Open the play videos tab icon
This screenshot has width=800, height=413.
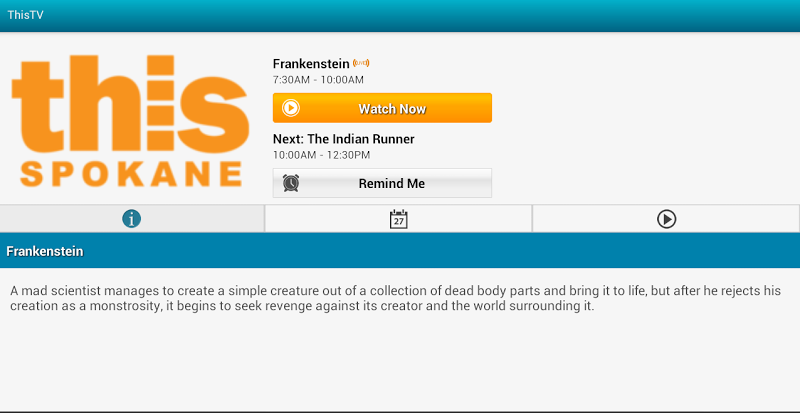click(x=666, y=219)
